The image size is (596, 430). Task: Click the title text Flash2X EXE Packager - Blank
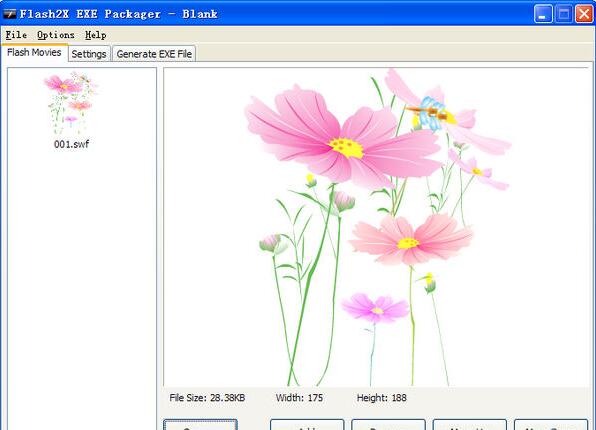tap(119, 14)
